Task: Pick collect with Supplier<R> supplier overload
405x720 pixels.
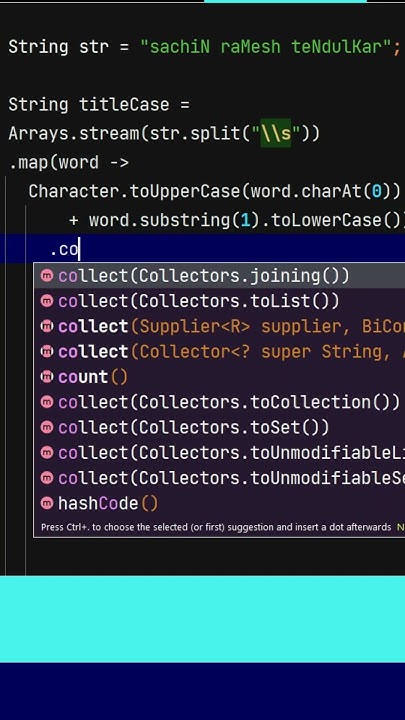Action: click(x=219, y=326)
